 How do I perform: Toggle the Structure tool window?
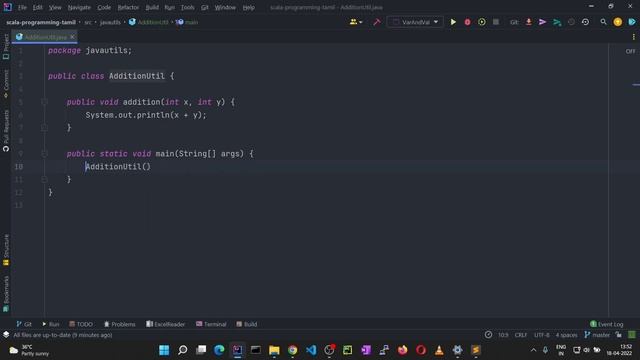(6, 250)
